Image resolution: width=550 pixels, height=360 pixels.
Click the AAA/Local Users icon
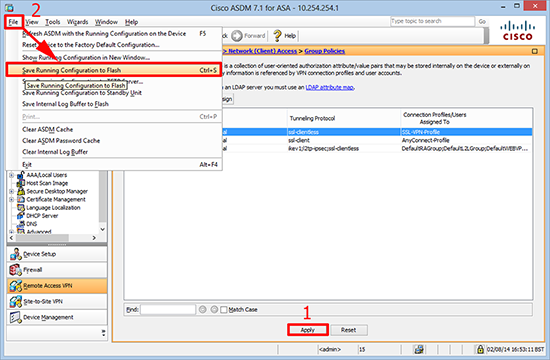coord(21,175)
